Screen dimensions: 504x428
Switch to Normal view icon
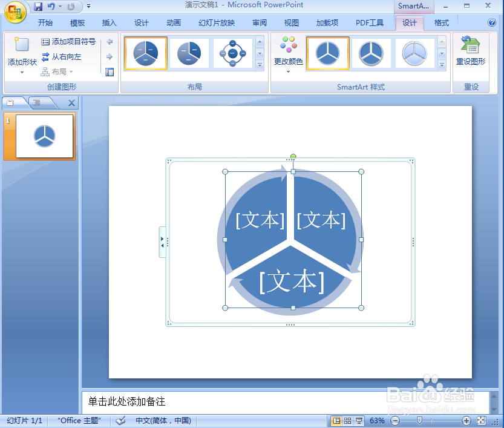point(336,421)
